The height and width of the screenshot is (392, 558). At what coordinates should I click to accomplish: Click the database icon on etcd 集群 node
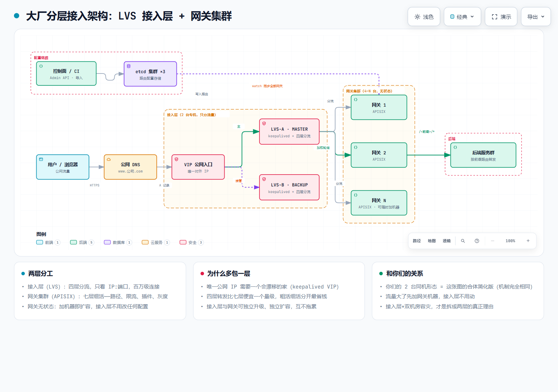coord(129,66)
